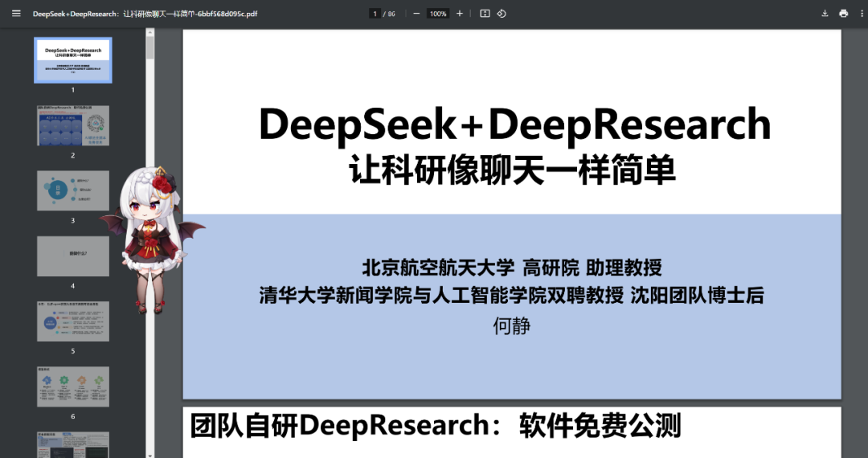868x458 pixels.
Task: Select page 3 thumbnail
Action: click(73, 191)
